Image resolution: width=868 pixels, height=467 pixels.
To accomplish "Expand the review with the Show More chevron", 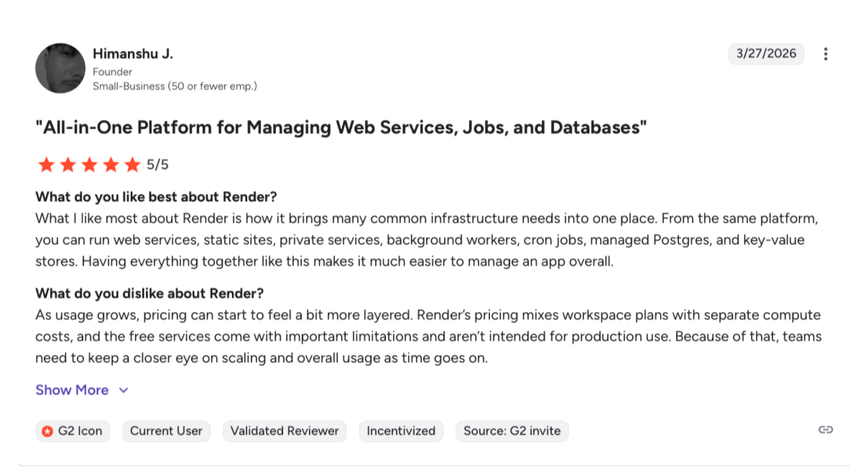I will coord(124,390).
